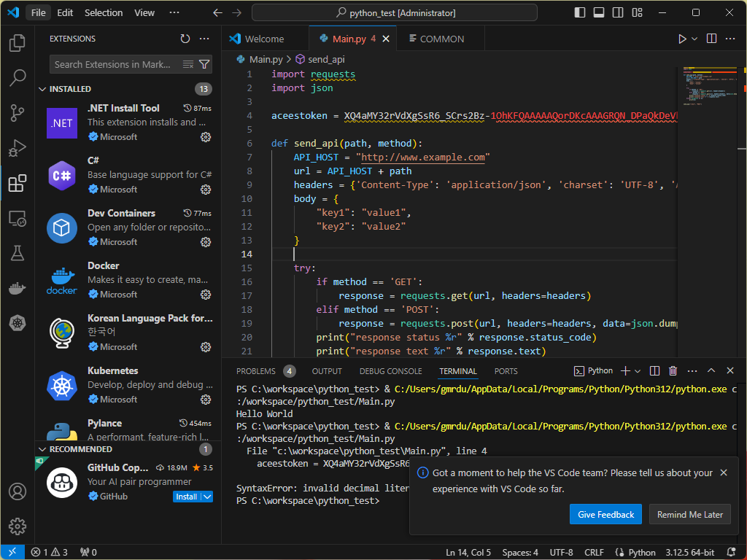
Task: Open the Run and Debug view
Action: tap(18, 148)
